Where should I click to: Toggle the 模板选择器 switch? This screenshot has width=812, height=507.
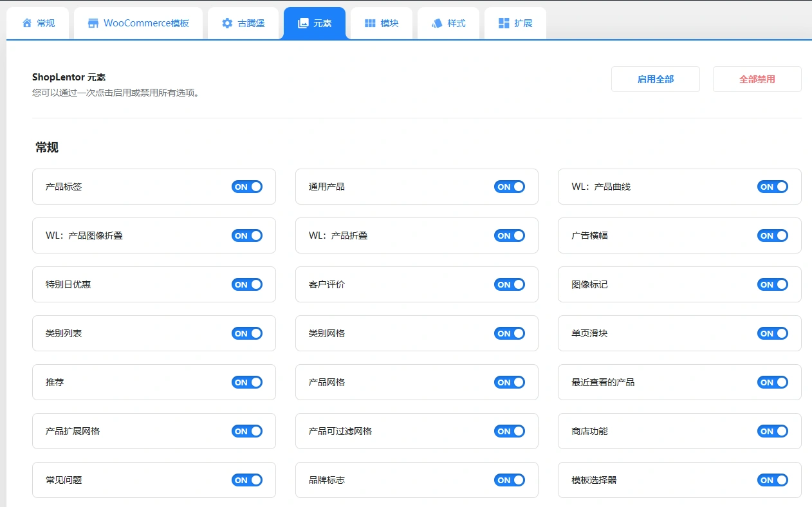772,480
